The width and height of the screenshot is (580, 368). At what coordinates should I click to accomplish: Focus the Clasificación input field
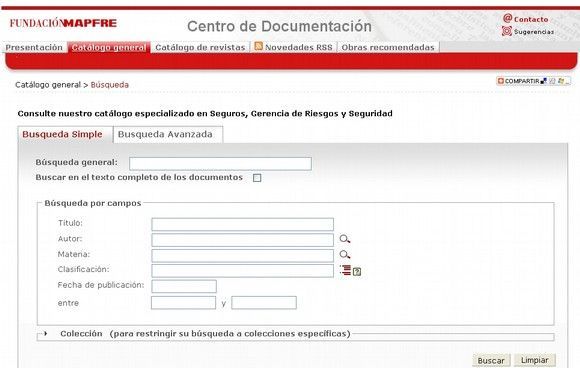(x=242, y=271)
